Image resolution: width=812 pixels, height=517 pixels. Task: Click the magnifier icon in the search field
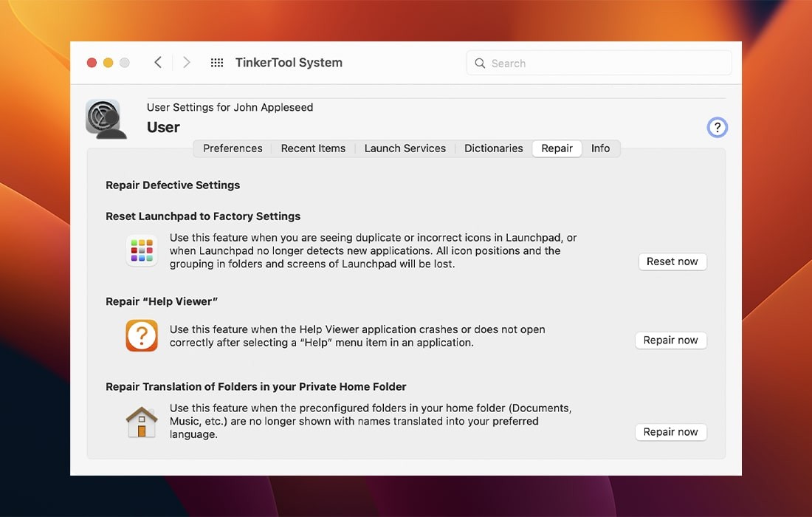click(x=481, y=64)
